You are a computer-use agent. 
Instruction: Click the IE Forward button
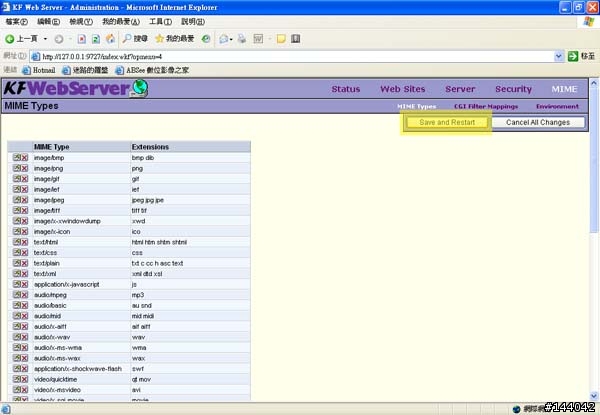(x=59, y=39)
